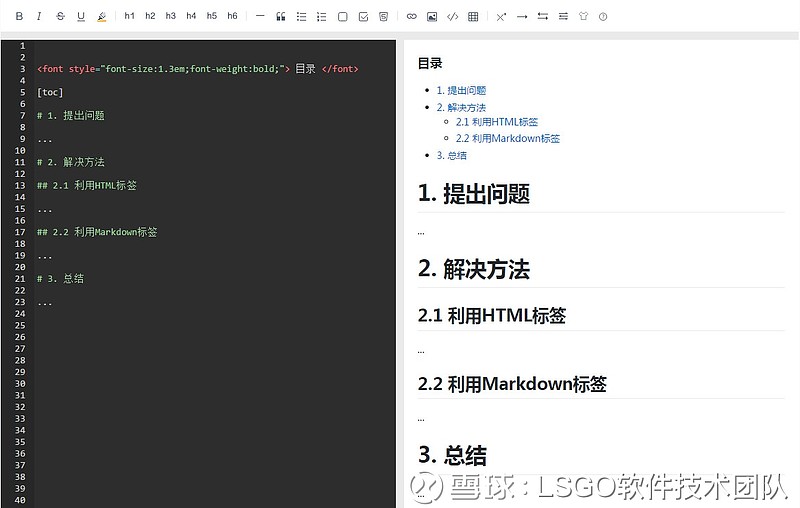Click editor line '## 2.1 利用HTML标签'

click(87, 186)
